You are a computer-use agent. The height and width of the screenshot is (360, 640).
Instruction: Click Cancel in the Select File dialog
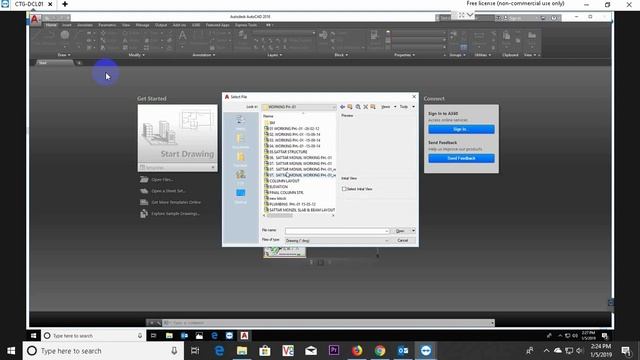(x=402, y=240)
